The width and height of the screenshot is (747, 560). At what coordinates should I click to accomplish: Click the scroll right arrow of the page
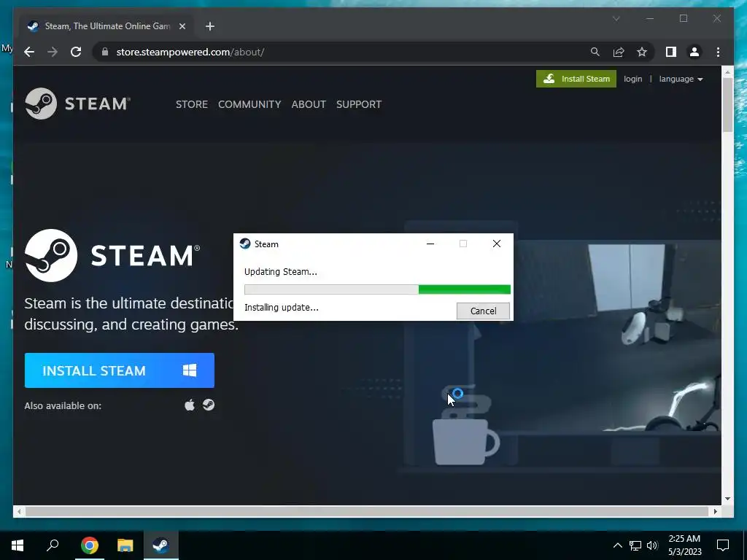pyautogui.click(x=715, y=511)
